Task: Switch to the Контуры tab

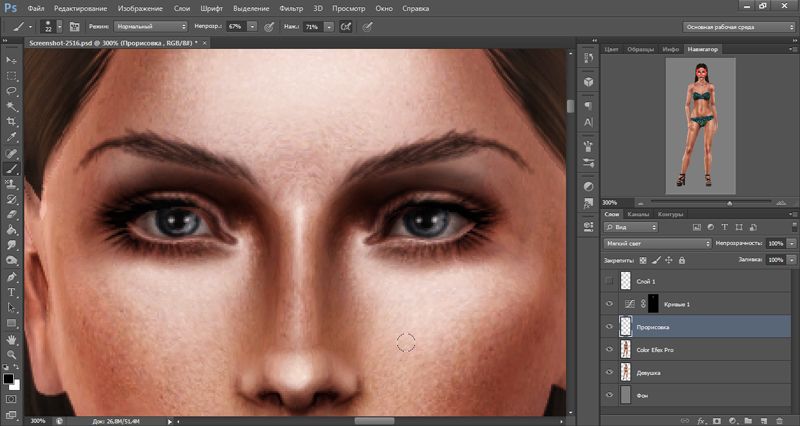Action: click(670, 214)
